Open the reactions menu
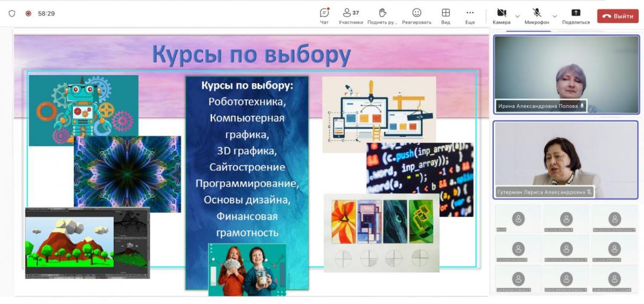Image resolution: width=644 pixels, height=304 pixels. coord(416,16)
